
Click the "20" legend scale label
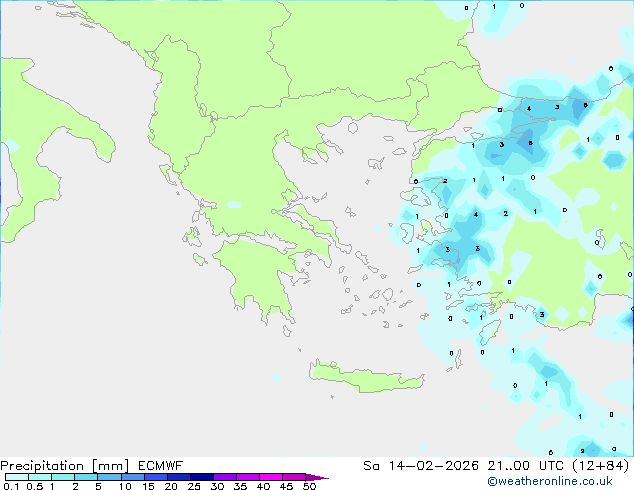(x=171, y=486)
